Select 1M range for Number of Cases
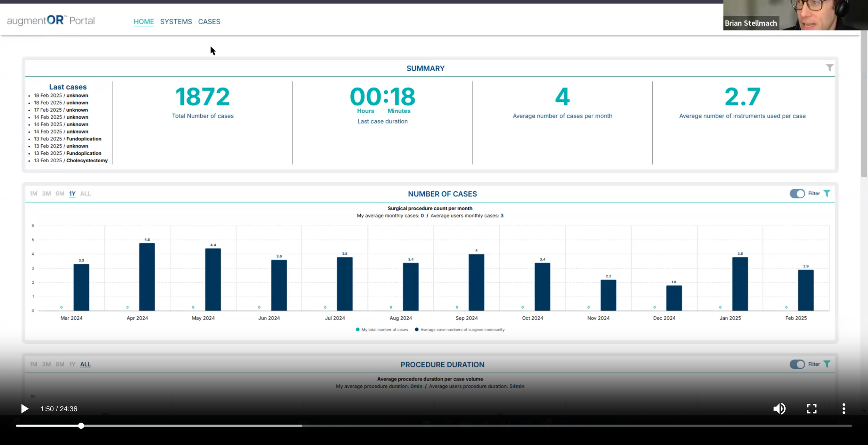Screen dimensions: 868x445 (33, 194)
